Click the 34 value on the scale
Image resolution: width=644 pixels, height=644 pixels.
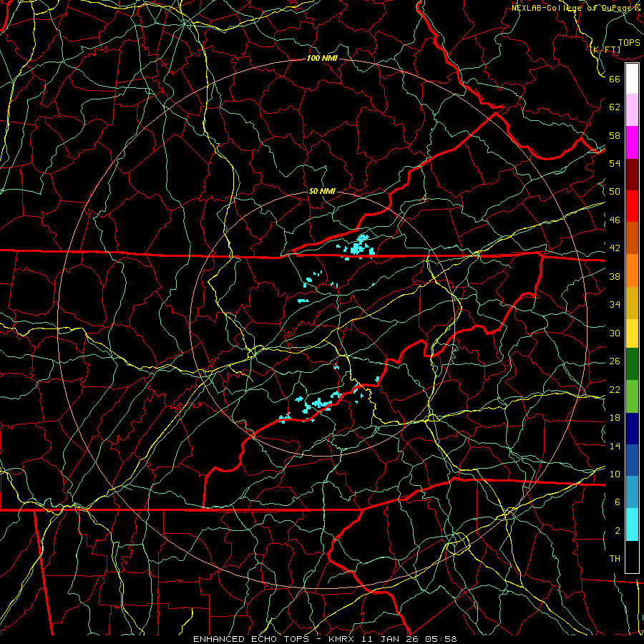615,305
